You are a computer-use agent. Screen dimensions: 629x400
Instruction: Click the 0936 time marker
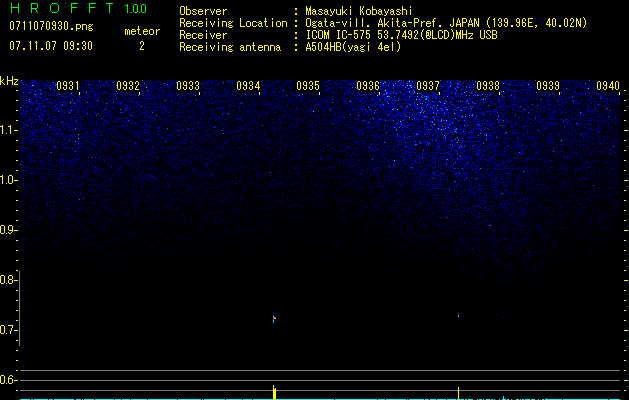[x=368, y=85]
